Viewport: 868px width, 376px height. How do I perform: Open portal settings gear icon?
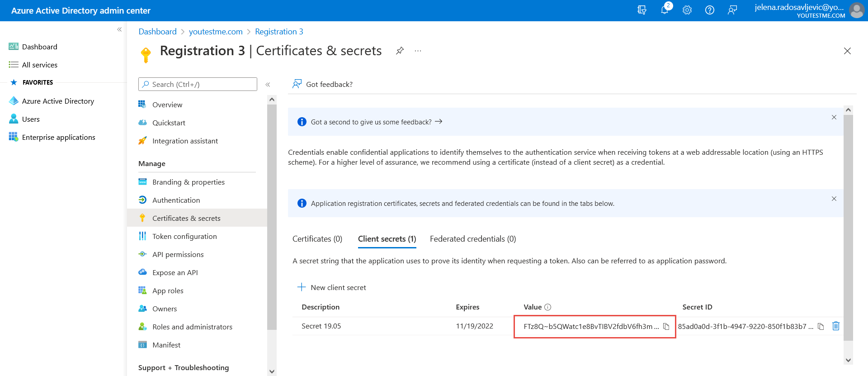(687, 10)
